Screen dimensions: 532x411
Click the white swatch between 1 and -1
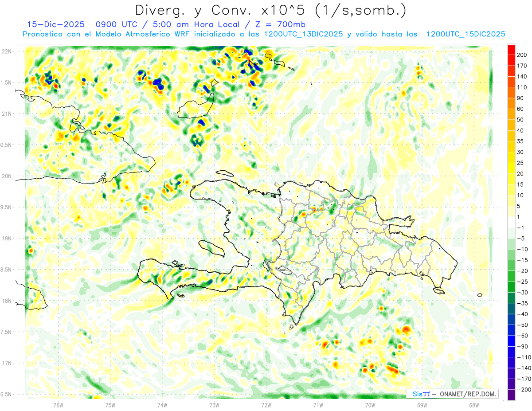pyautogui.click(x=511, y=222)
